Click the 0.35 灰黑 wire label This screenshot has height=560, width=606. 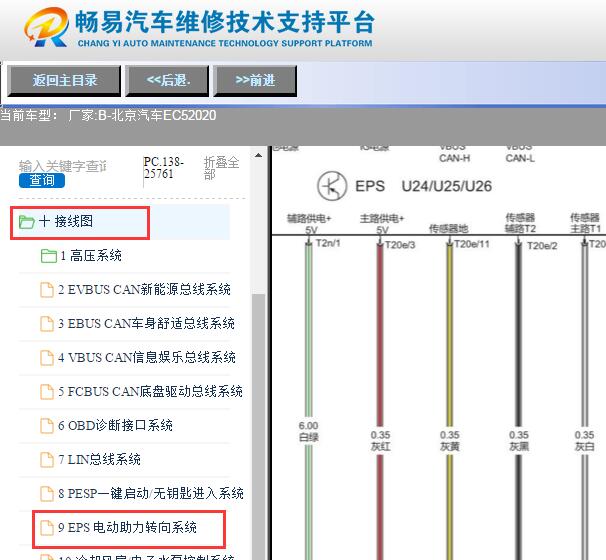coord(519,441)
